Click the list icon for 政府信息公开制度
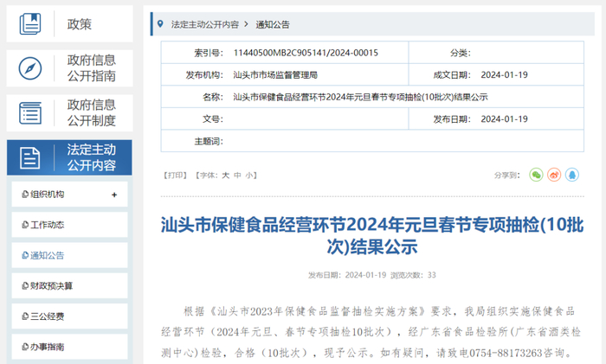606x364 pixels. coord(30,113)
